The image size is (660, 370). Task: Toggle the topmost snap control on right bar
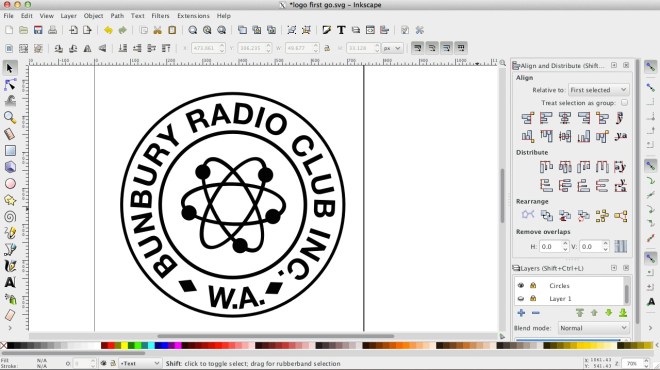pos(650,67)
